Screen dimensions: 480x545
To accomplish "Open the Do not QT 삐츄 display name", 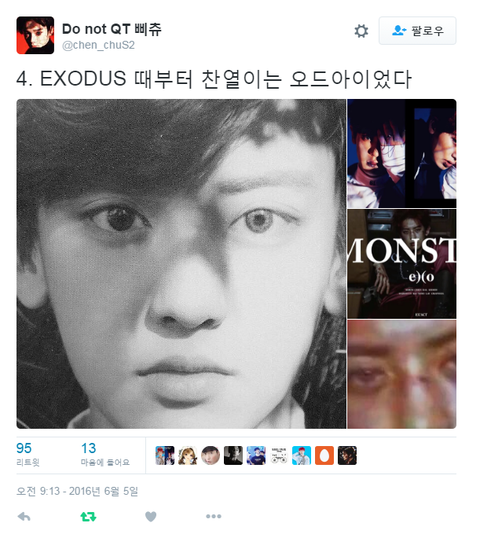I will [x=112, y=29].
